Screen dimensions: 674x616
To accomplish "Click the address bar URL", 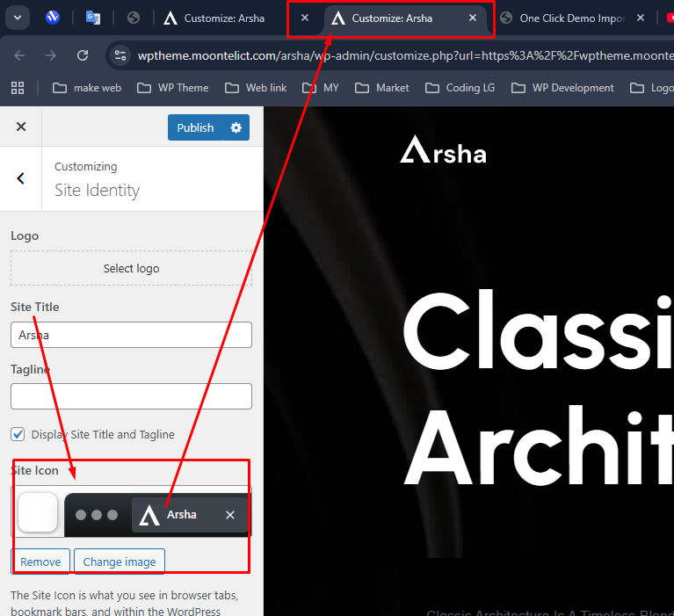I will coord(405,56).
